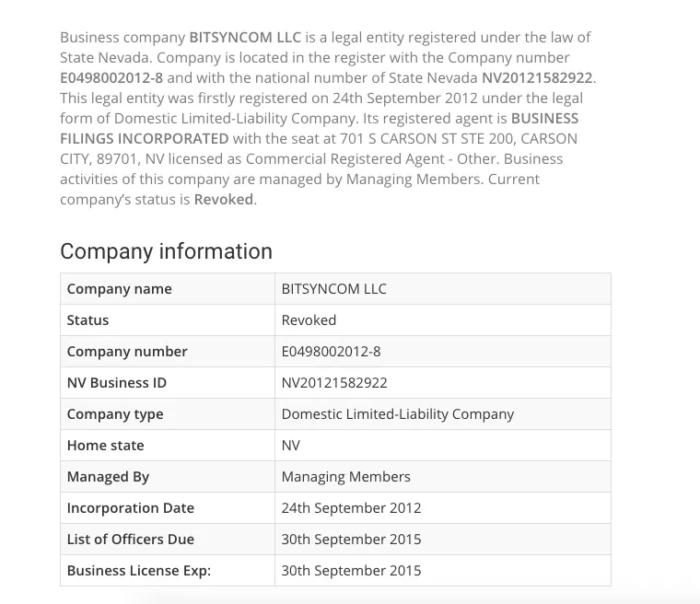The width and height of the screenshot is (700, 604).
Task: Select the Managing Members table value
Action: click(x=346, y=477)
